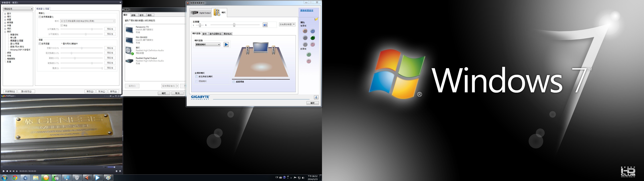644x181 pixels.
Task: Click PotPlayer's volume slider
Action: 115,167
